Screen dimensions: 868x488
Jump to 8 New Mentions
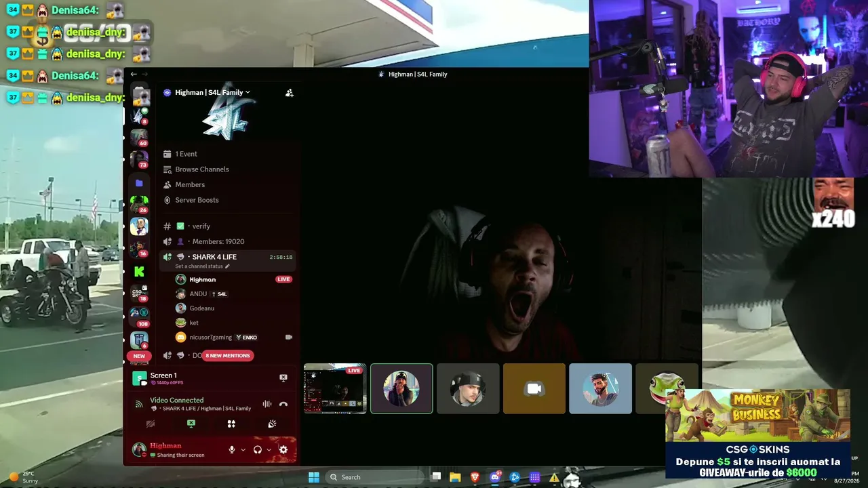click(x=228, y=356)
